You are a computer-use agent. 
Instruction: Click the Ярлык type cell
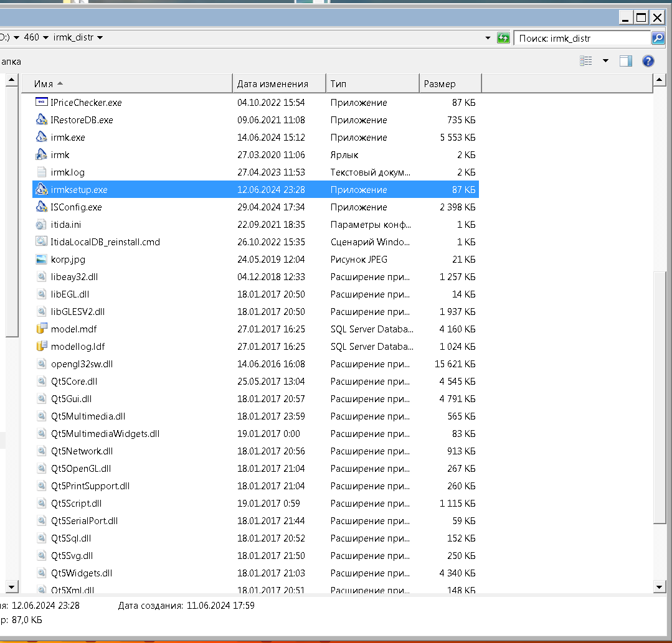344,154
